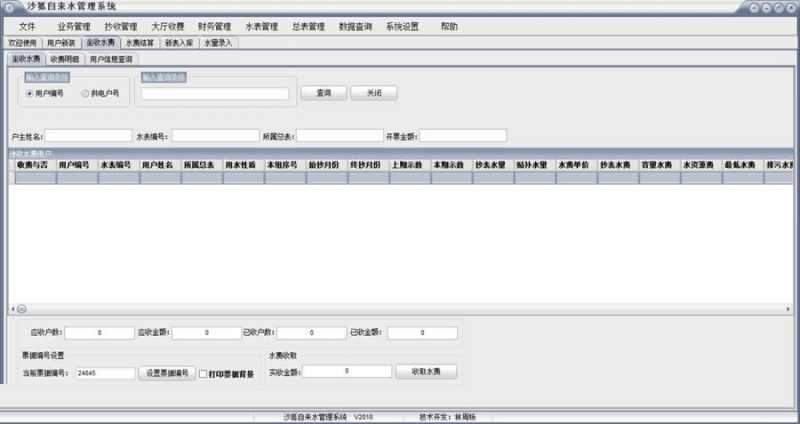Switch to the 水量录入 tab
This screenshot has width=800, height=424.
218,44
